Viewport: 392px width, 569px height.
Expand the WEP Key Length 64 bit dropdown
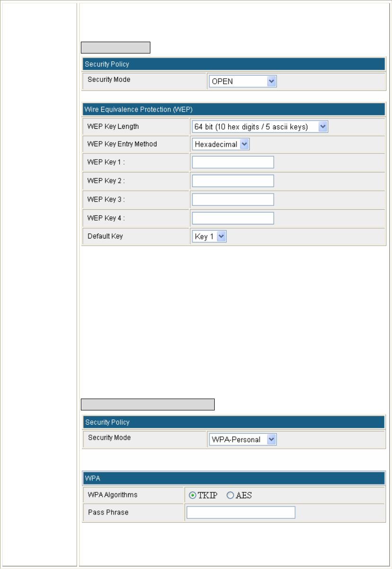[x=260, y=126]
